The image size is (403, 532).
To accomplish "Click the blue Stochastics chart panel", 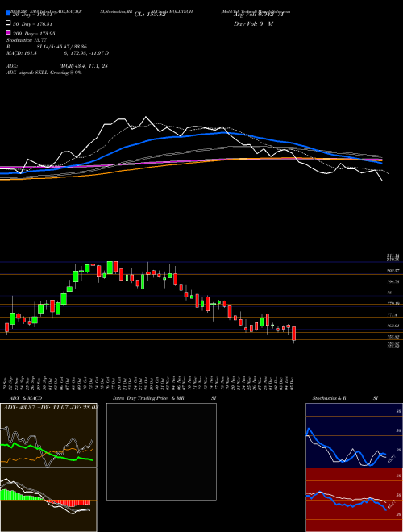I will click(354, 435).
